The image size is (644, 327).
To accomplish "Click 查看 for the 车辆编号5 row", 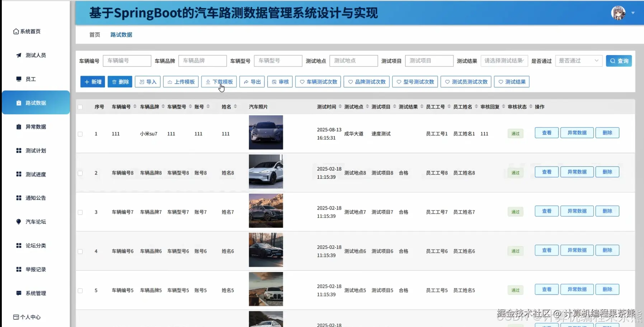I will pyautogui.click(x=546, y=289).
